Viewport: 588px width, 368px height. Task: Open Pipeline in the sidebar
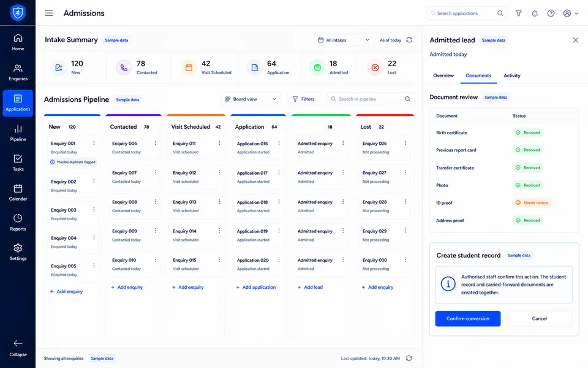(18, 133)
